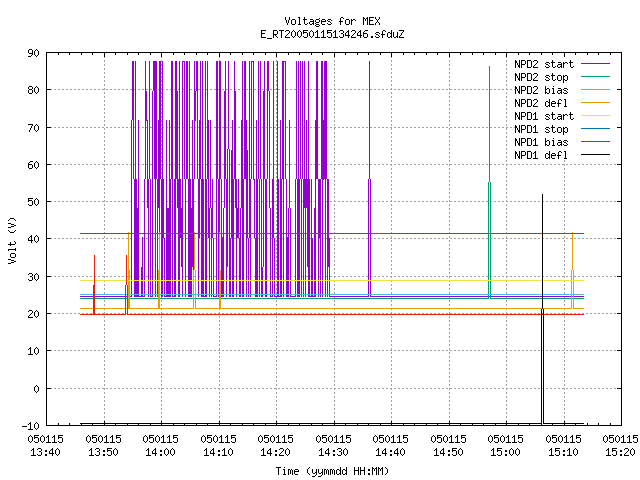640x480 pixels.
Task: Click the purple NPD2 start legend line
Action: (595, 64)
